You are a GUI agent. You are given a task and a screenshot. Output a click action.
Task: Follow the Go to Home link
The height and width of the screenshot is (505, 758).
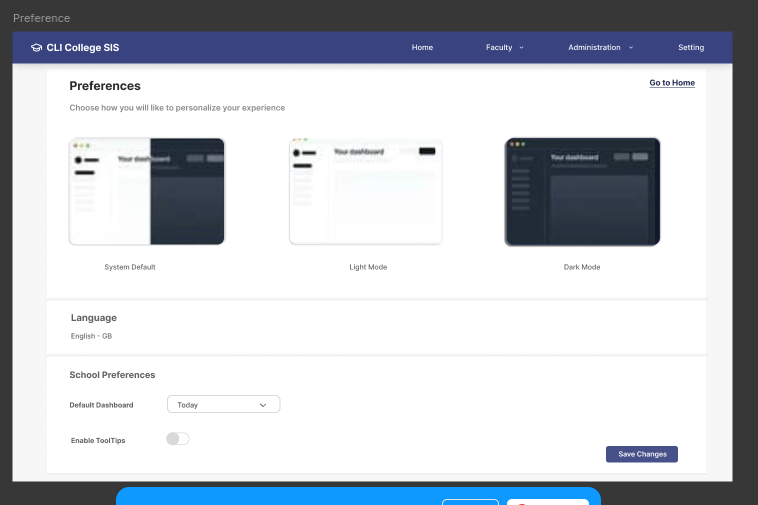tap(672, 83)
